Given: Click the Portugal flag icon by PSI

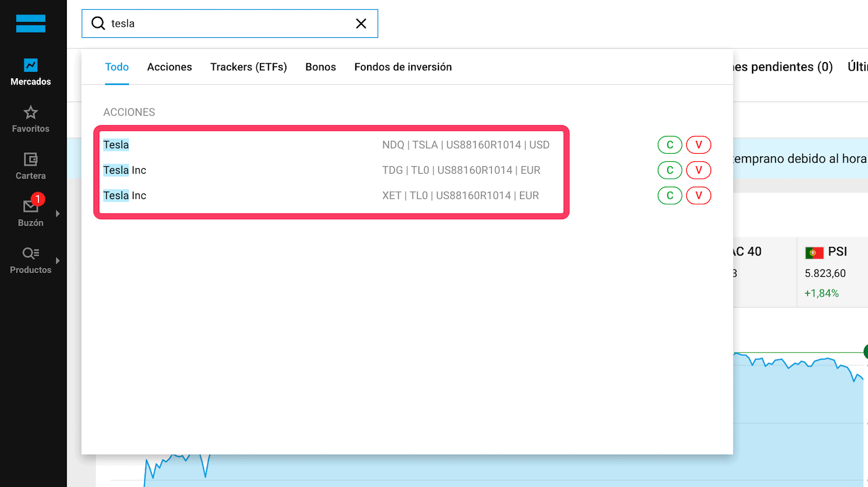Looking at the screenshot, I should 814,252.
